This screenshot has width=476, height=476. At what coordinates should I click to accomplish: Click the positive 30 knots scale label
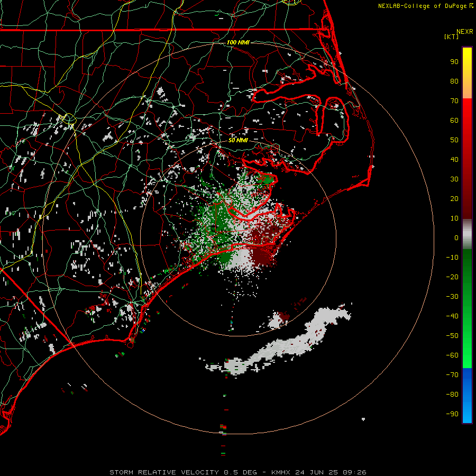click(454, 179)
